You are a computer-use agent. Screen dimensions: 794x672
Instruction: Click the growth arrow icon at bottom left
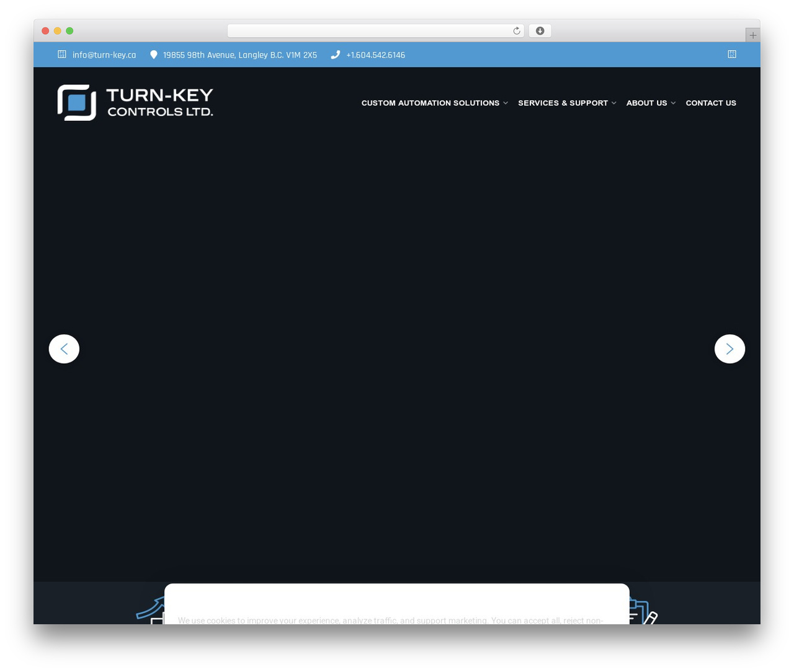(150, 611)
